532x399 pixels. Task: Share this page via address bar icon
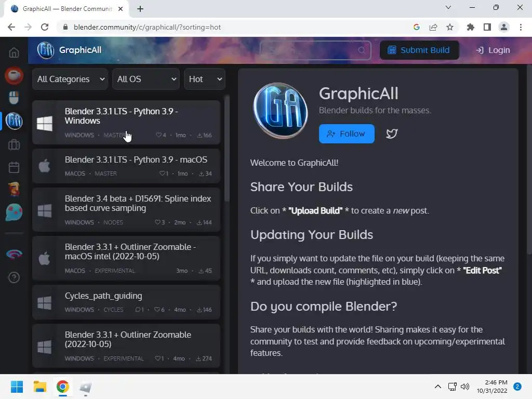coord(433,27)
